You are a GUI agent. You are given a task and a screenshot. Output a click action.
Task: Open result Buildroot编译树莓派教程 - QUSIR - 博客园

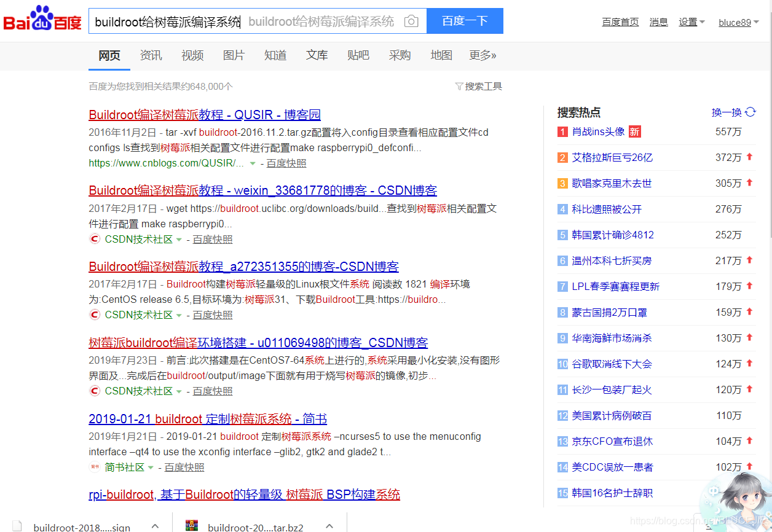pyautogui.click(x=205, y=115)
